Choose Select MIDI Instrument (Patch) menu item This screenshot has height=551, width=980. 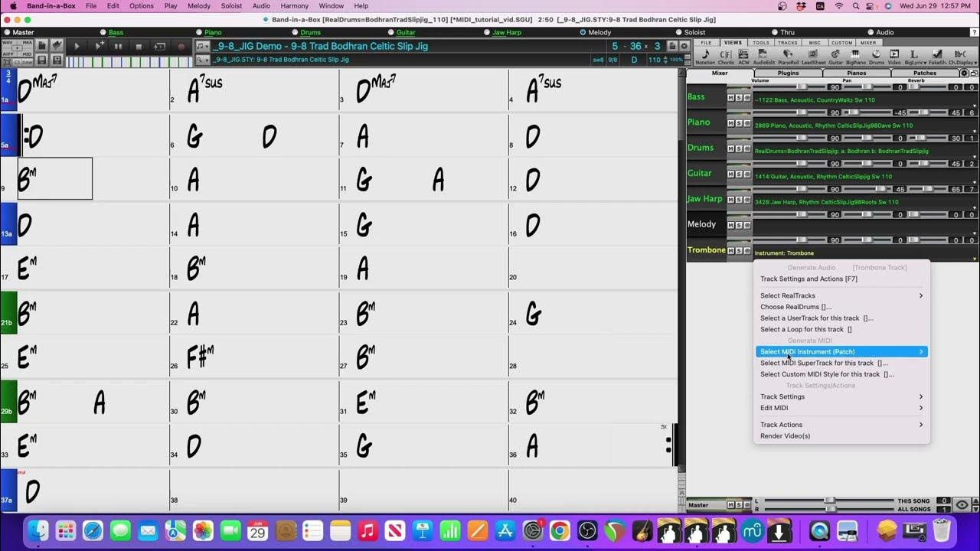pos(841,352)
